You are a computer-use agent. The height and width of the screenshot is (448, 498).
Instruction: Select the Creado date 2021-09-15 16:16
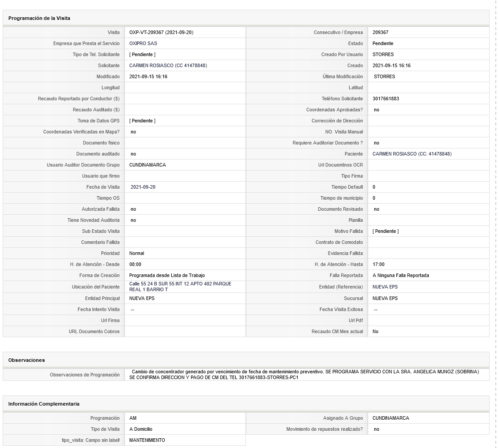tap(391, 65)
